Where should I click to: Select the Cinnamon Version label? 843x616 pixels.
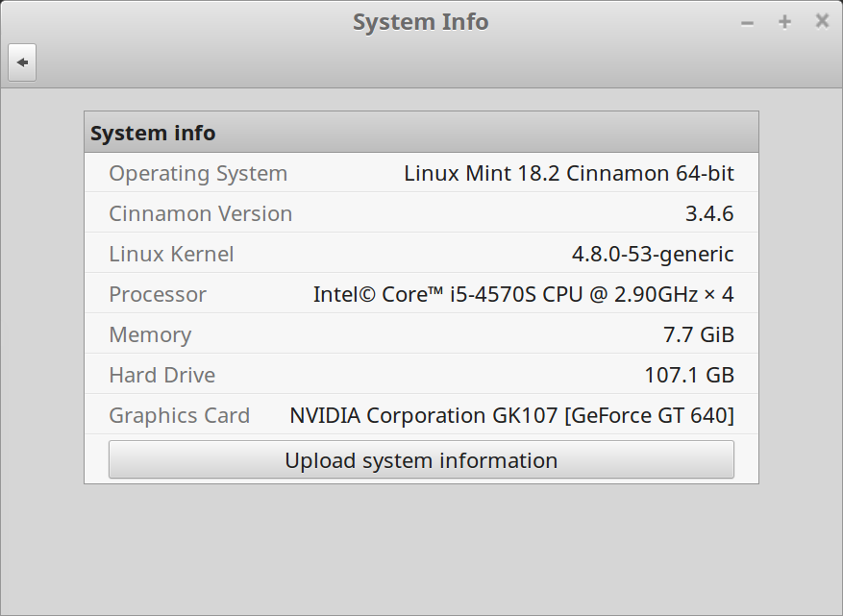200,214
